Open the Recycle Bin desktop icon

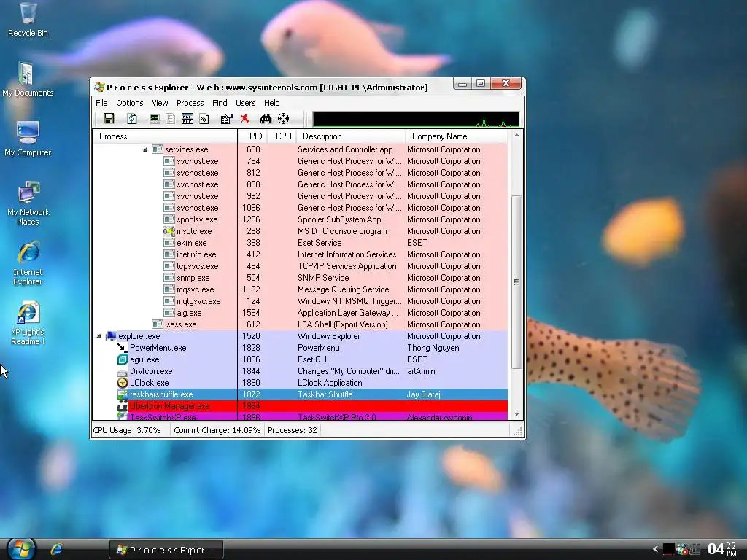click(28, 20)
